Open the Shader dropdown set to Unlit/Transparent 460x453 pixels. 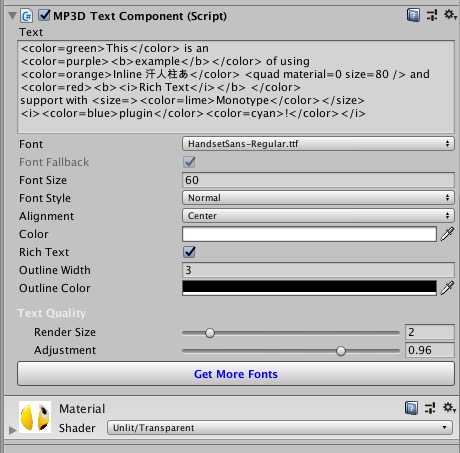pyautogui.click(x=280, y=428)
